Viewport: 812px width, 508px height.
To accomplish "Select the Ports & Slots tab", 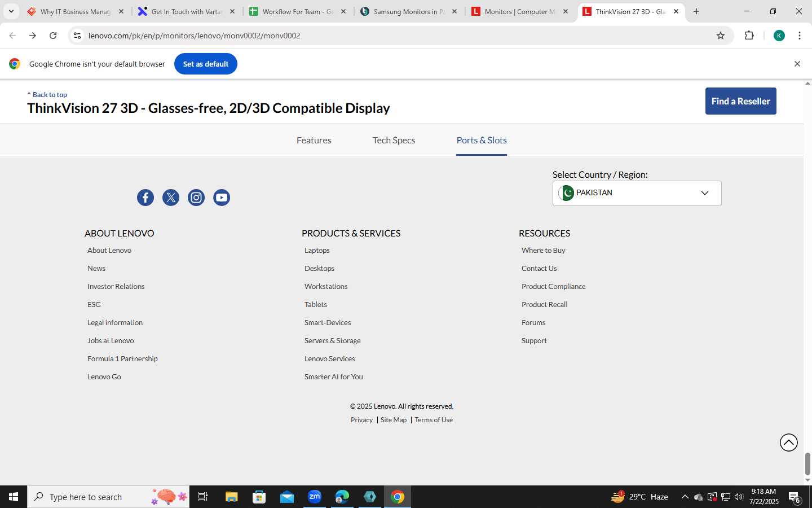I will pyautogui.click(x=482, y=140).
